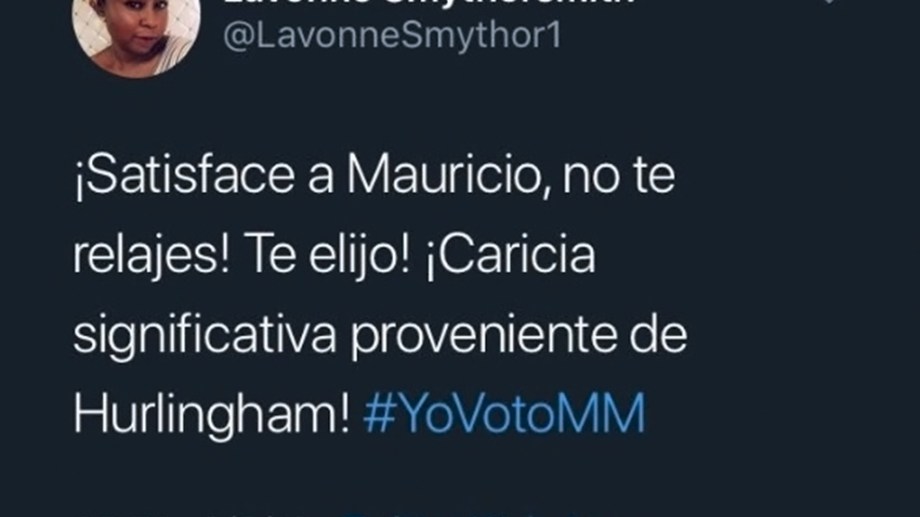Select the word ¡Satisface in tweet
Screen dimensions: 920x517
(x=184, y=176)
